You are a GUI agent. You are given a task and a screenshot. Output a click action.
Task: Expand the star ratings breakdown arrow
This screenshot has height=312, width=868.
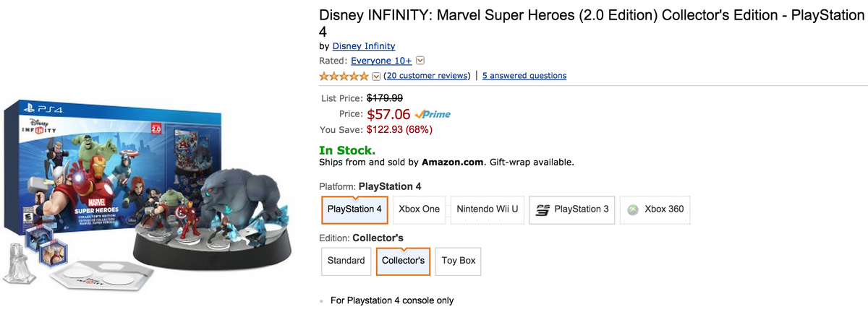point(375,76)
